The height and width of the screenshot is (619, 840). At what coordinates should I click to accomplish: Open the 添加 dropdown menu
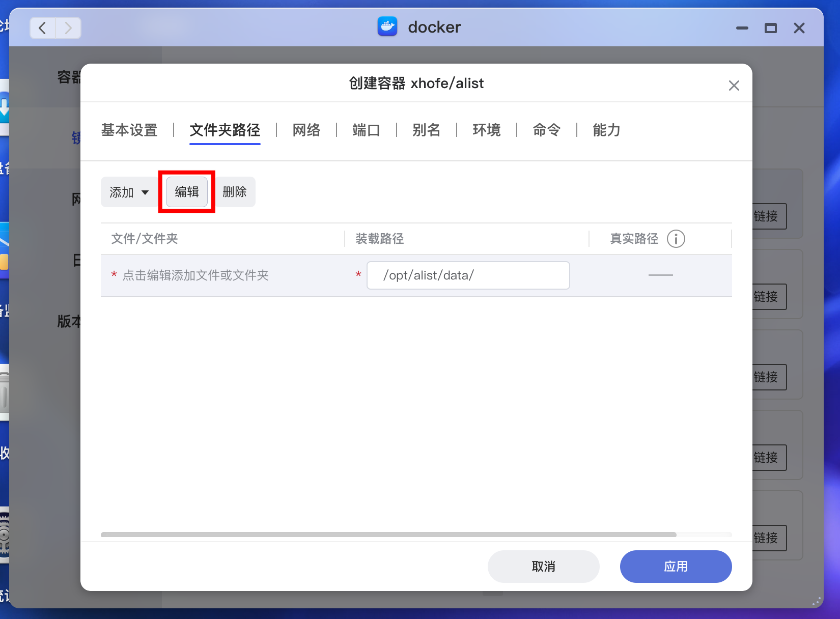click(129, 192)
